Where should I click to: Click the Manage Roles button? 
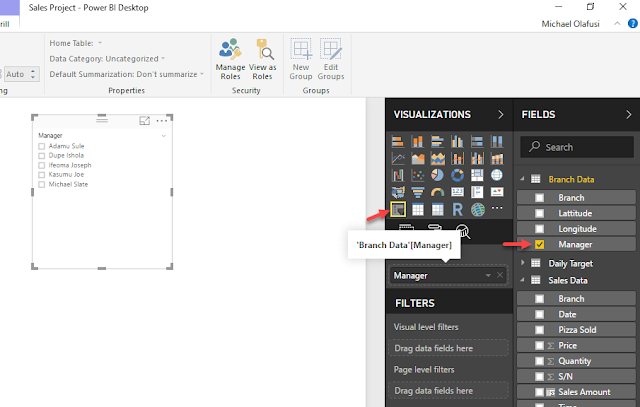pyautogui.click(x=230, y=60)
